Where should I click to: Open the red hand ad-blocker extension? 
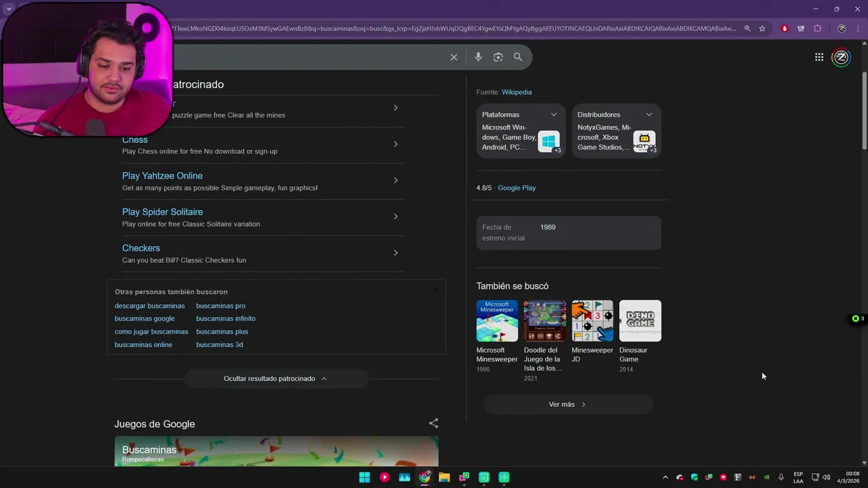pyautogui.click(x=785, y=28)
